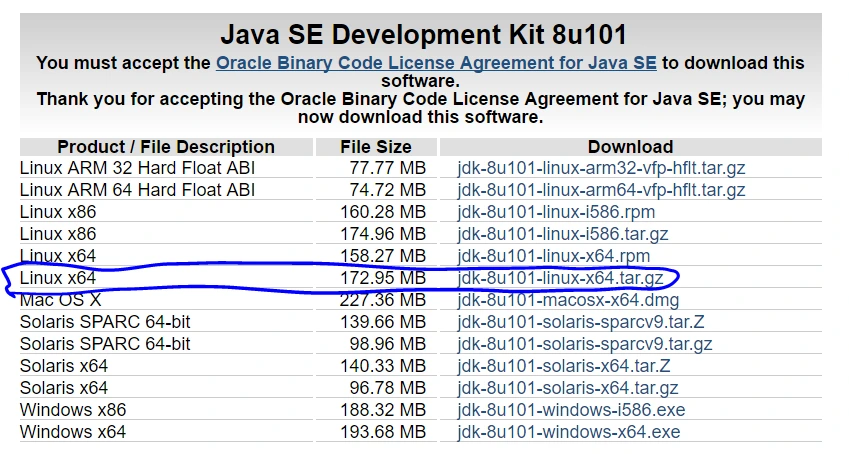This screenshot has height=454, width=849.
Task: Select the Windows x64 row label
Action: click(x=73, y=432)
